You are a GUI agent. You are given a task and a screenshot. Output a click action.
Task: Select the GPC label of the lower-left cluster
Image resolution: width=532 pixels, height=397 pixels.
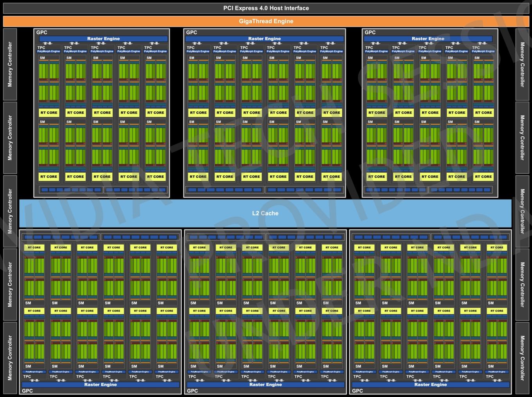point(27,391)
